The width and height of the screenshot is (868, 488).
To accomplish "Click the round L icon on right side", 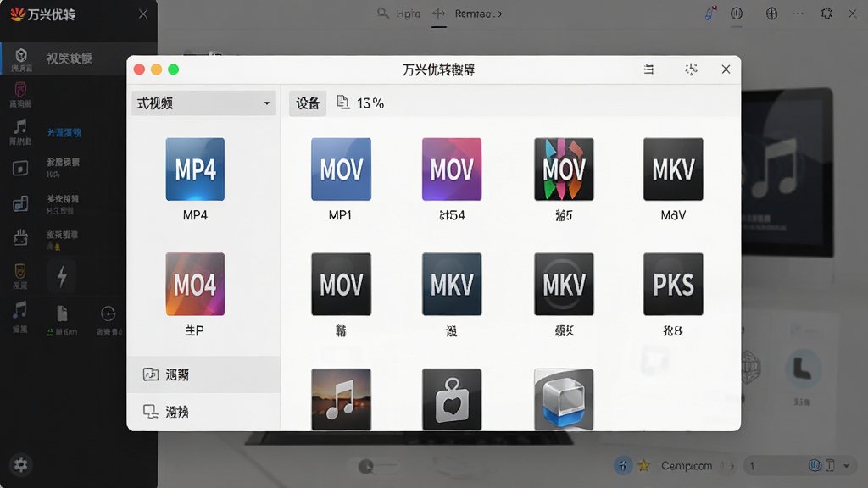I will tap(803, 369).
